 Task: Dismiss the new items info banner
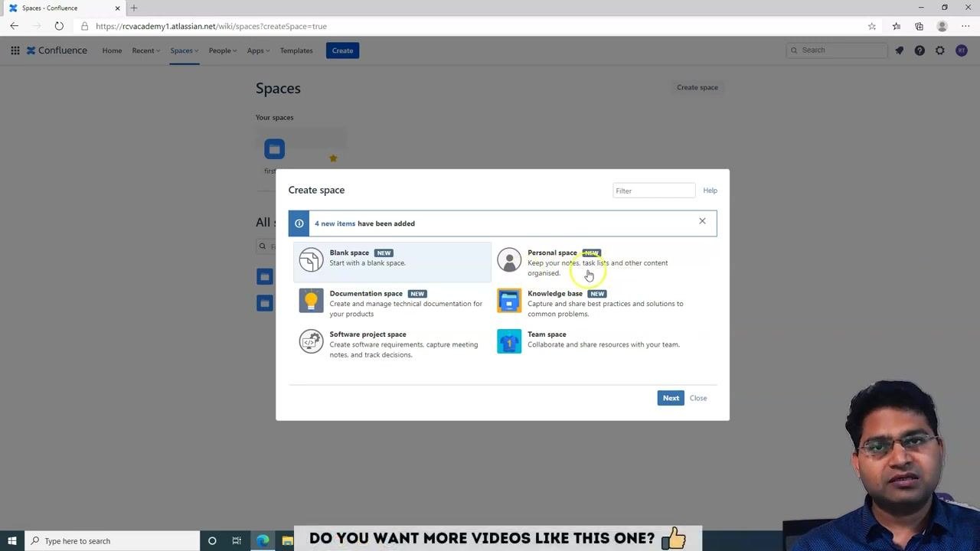click(x=702, y=221)
